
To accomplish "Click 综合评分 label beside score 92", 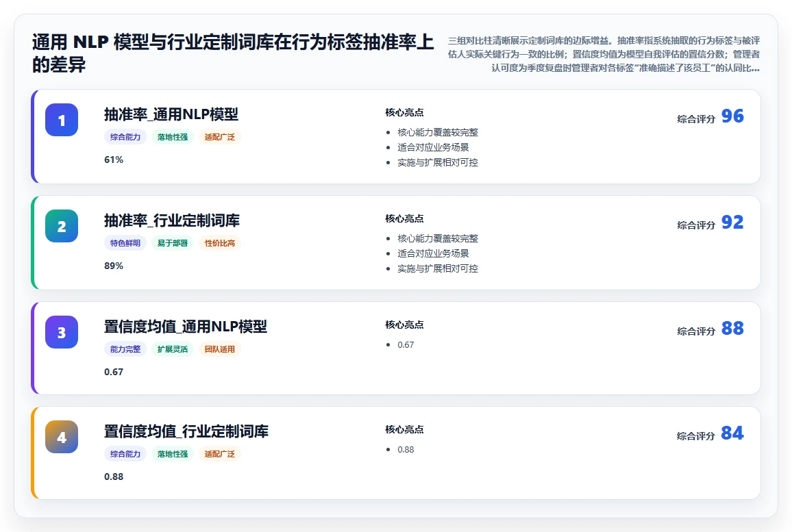I will (x=696, y=225).
